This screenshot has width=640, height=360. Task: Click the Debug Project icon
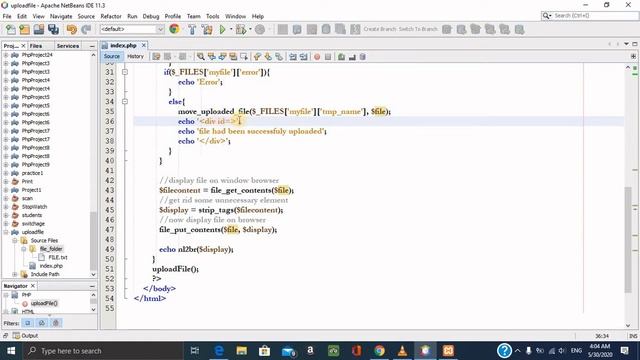click(241, 29)
